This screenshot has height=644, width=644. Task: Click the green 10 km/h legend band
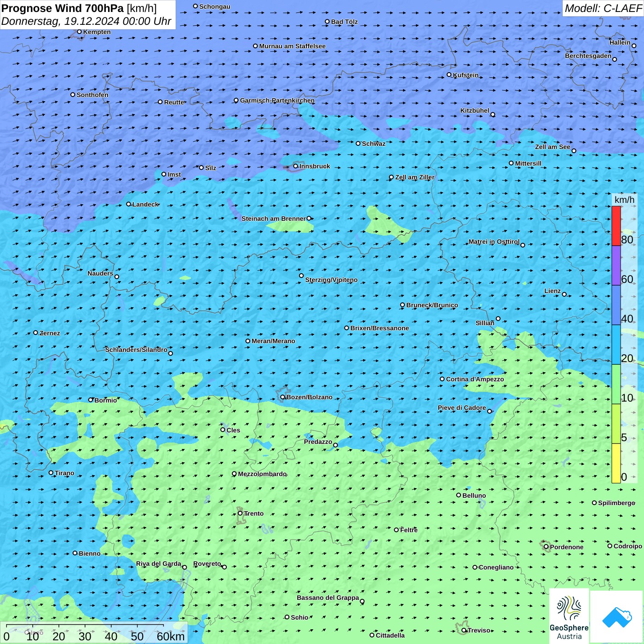tap(616, 384)
